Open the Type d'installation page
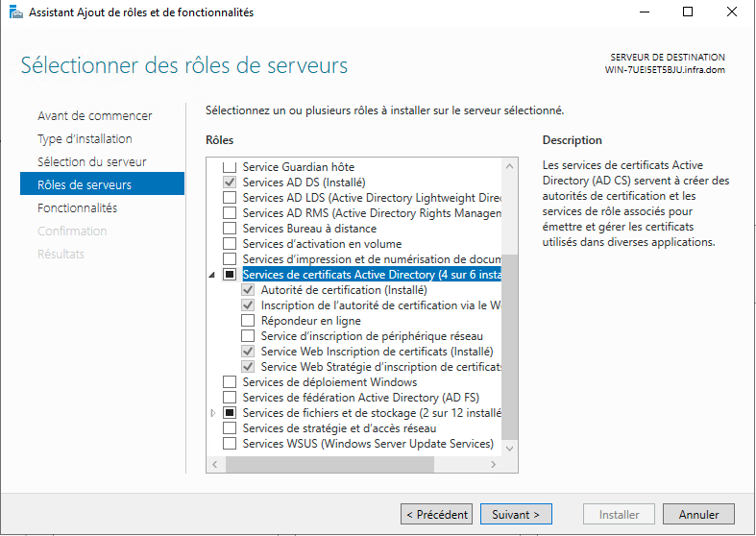This screenshot has width=756, height=536. (x=85, y=138)
